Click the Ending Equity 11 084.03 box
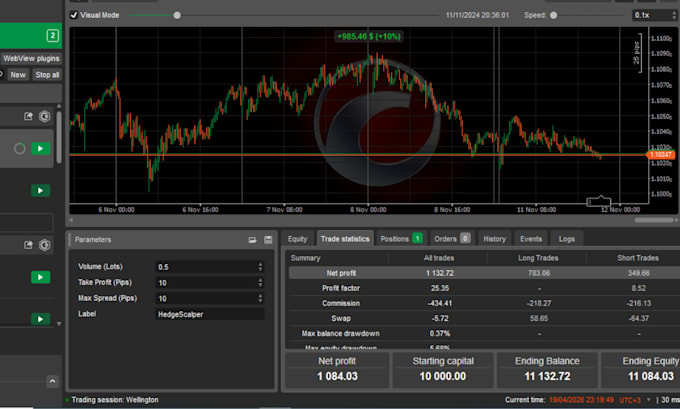The height and width of the screenshot is (409, 680). tap(640, 370)
